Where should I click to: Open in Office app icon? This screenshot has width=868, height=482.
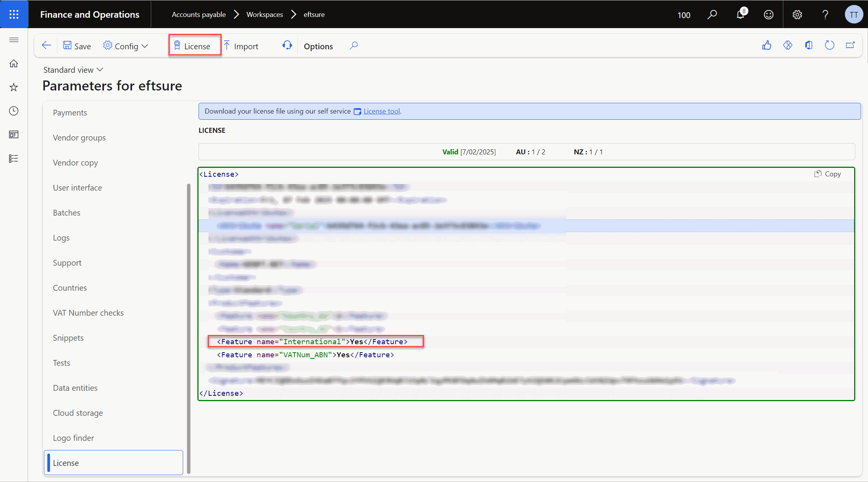[x=809, y=45]
